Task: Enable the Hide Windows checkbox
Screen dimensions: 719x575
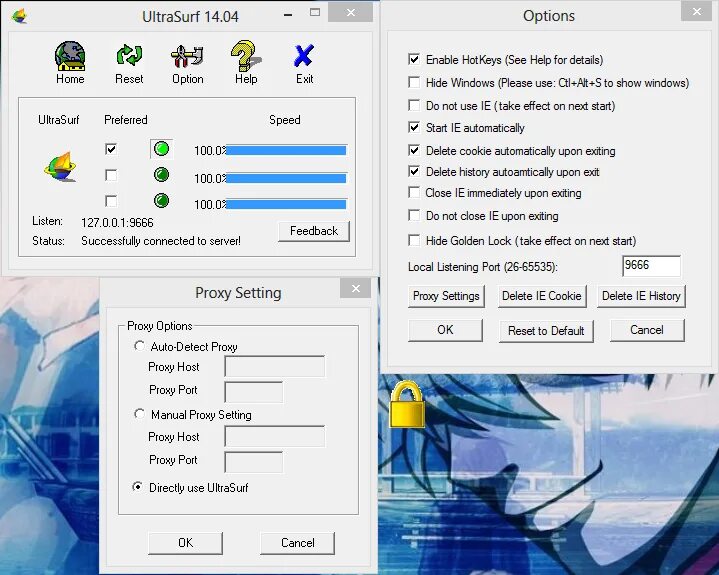Action: tap(414, 82)
